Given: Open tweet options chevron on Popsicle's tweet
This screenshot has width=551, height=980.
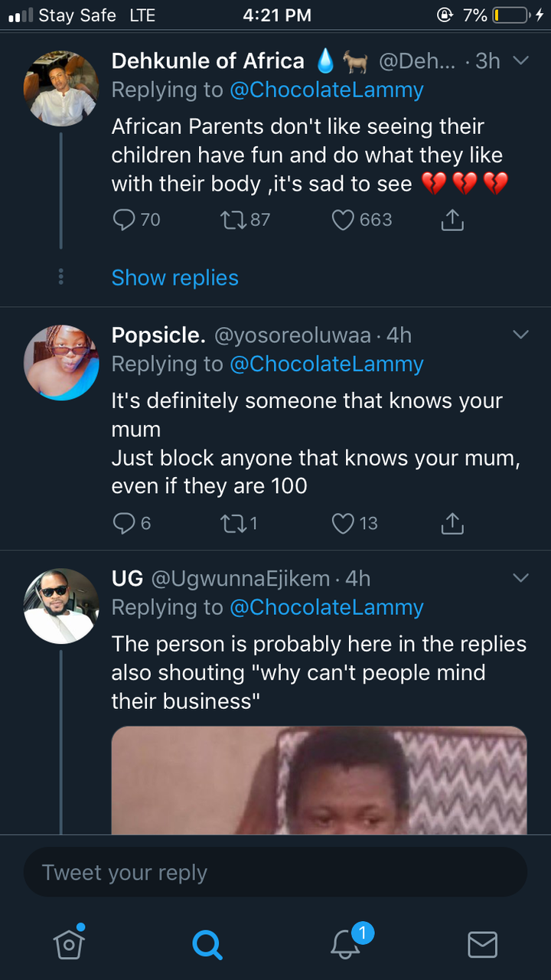Looking at the screenshot, I should (520, 335).
